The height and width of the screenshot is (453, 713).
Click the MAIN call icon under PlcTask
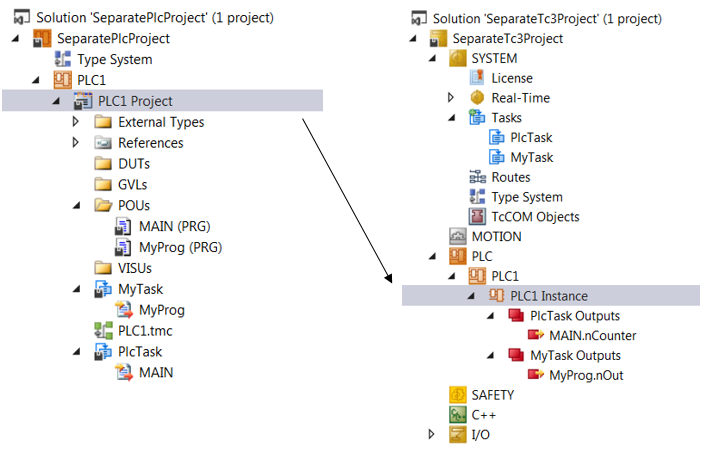click(x=124, y=373)
